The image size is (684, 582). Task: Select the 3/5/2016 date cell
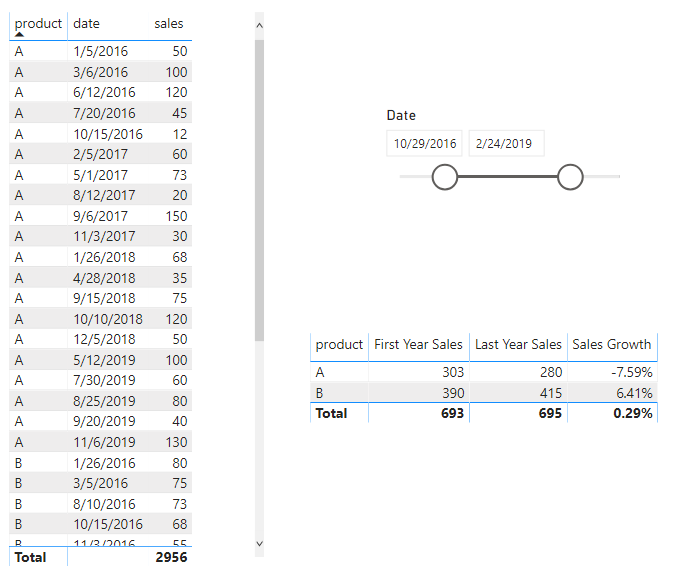[x=100, y=483]
